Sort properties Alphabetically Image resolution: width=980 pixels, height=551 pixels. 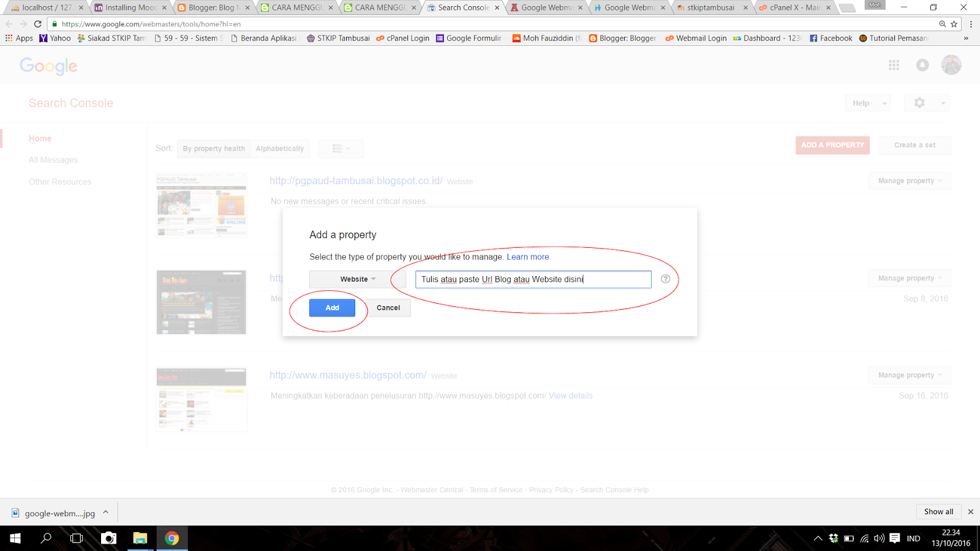pyautogui.click(x=280, y=148)
